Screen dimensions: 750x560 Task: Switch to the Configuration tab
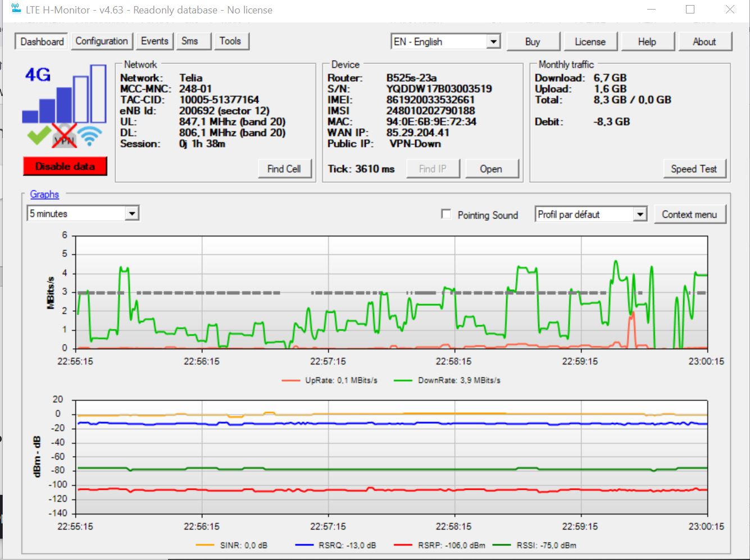pyautogui.click(x=102, y=41)
